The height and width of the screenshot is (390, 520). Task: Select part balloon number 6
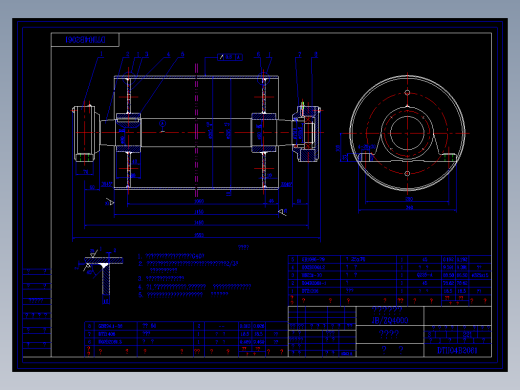click(x=258, y=54)
